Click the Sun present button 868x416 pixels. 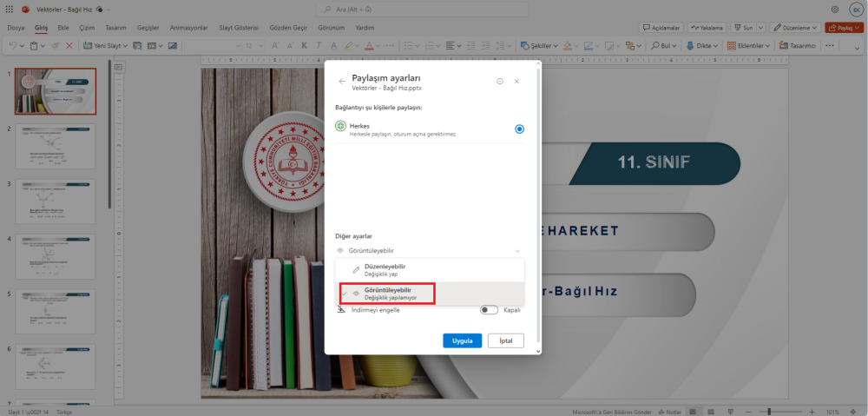click(743, 27)
